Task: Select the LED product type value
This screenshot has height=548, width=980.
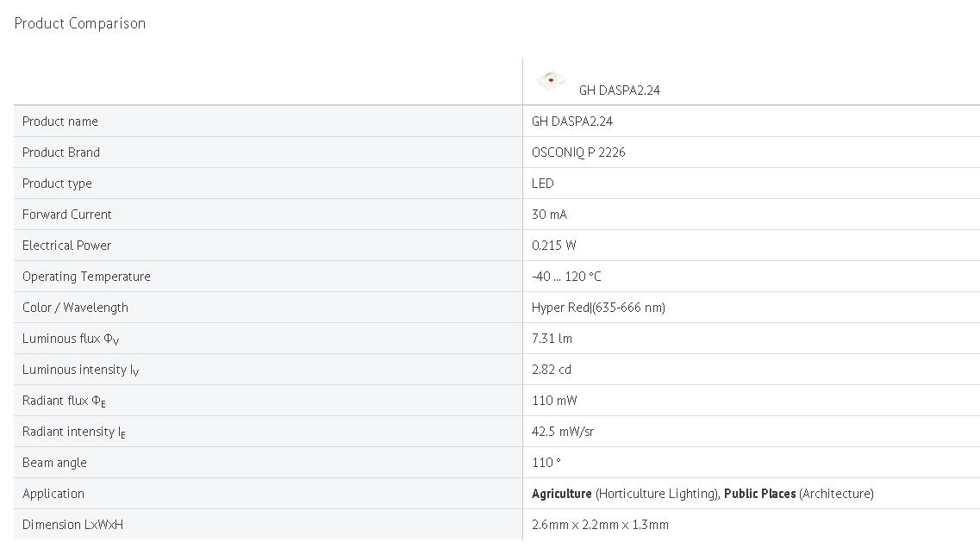Action: [x=543, y=184]
